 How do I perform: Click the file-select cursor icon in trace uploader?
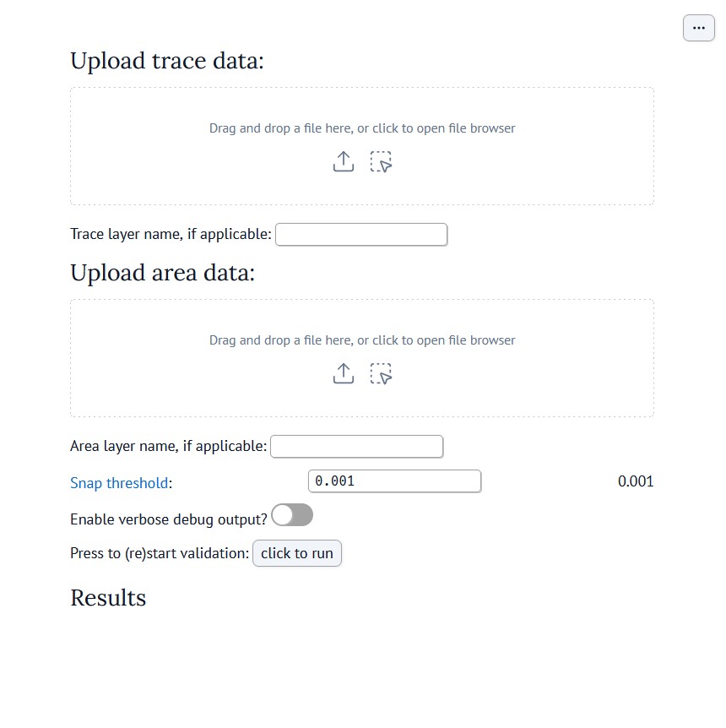click(381, 161)
